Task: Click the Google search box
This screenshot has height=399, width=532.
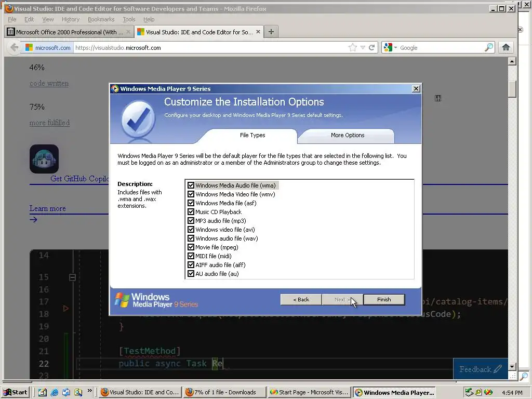Action: [x=441, y=48]
